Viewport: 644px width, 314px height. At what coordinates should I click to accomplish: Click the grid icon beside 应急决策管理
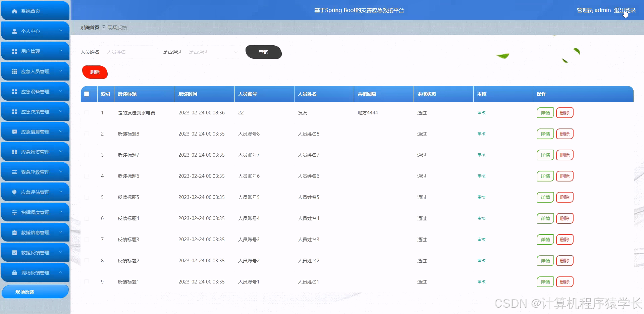tap(14, 112)
